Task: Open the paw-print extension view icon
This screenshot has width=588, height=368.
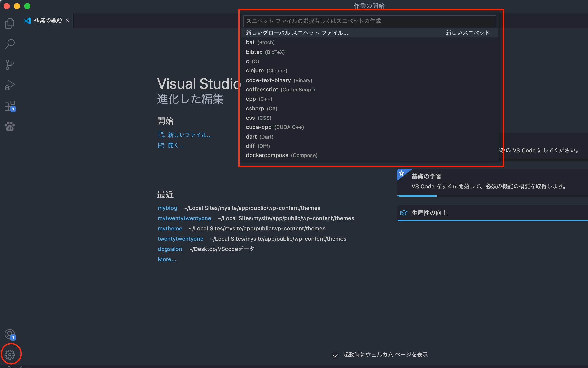Action: 10,126
